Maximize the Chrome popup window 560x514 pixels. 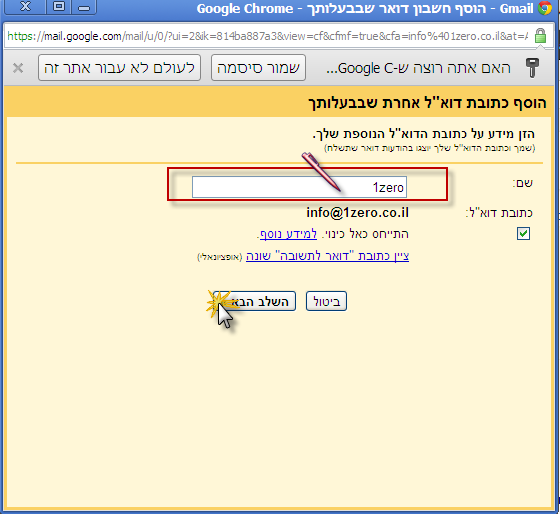click(59, 7)
